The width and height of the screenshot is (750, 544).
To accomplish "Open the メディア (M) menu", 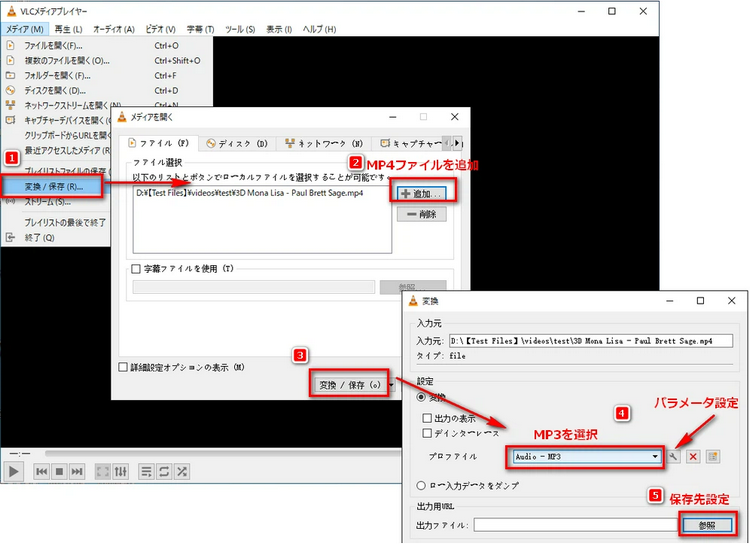I will pyautogui.click(x=25, y=29).
